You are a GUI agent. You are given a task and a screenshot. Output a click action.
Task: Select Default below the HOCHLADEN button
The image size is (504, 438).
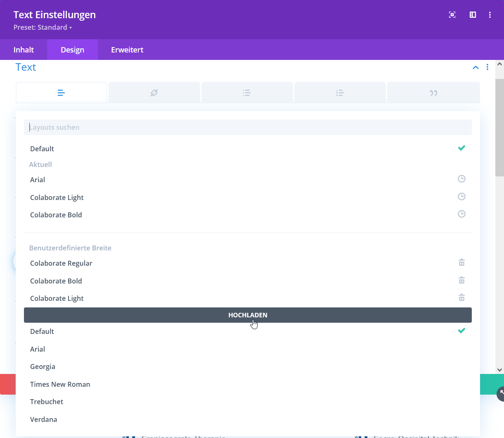click(x=248, y=331)
